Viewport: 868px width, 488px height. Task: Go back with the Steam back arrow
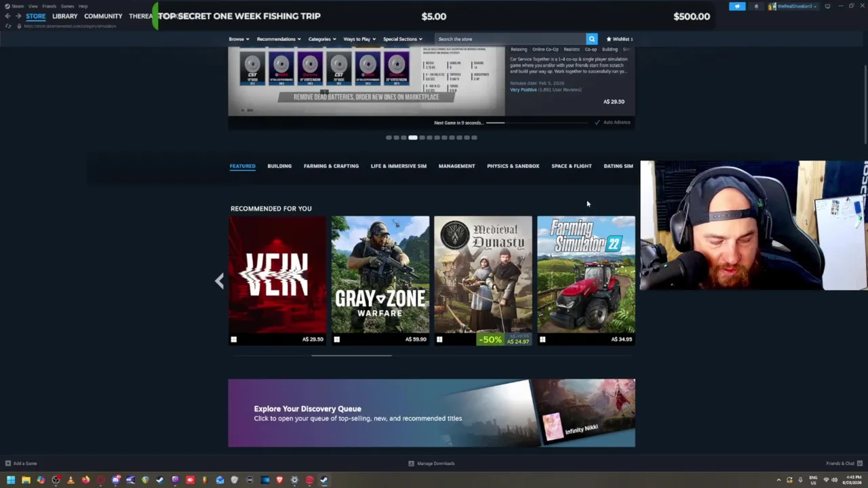pyautogui.click(x=8, y=16)
